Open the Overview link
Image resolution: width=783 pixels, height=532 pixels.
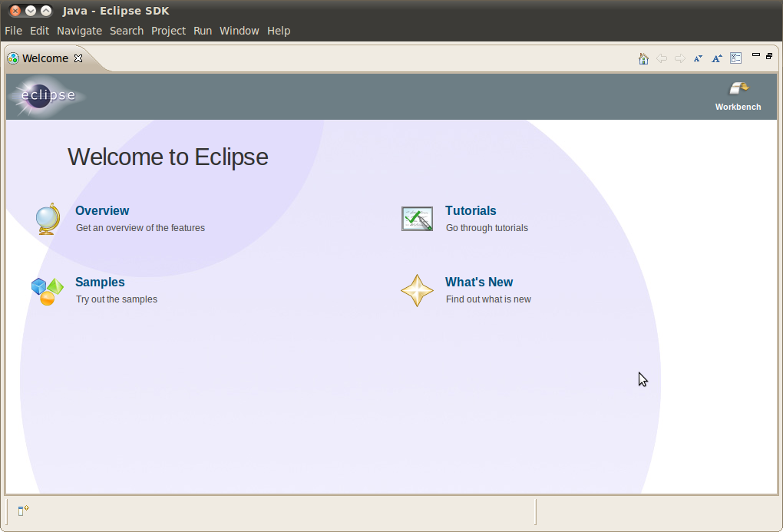102,211
